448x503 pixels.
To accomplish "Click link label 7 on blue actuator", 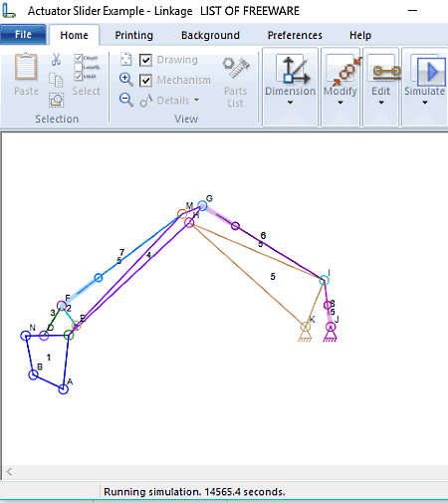I will tap(121, 252).
